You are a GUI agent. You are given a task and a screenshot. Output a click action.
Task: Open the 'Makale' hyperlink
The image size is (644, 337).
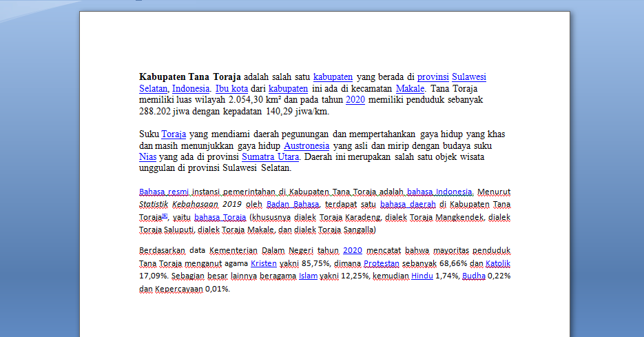(410, 88)
